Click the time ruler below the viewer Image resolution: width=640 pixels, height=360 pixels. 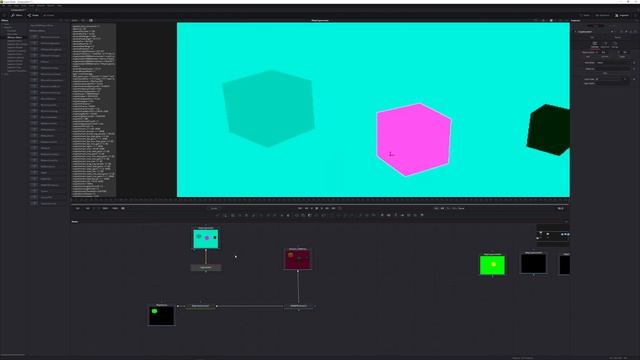click(x=320, y=200)
